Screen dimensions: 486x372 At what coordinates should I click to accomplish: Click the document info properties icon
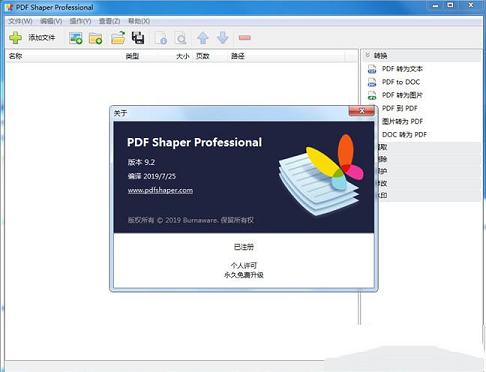tap(161, 38)
